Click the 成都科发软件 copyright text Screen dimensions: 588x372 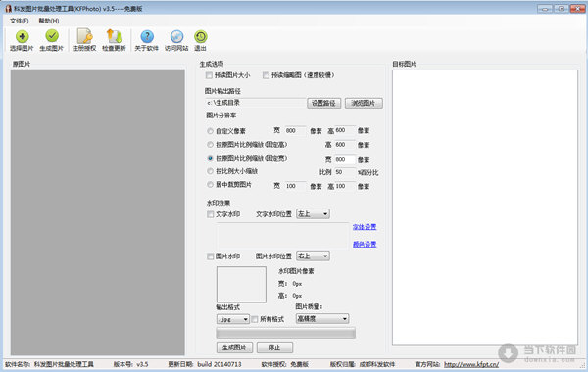[x=377, y=364]
